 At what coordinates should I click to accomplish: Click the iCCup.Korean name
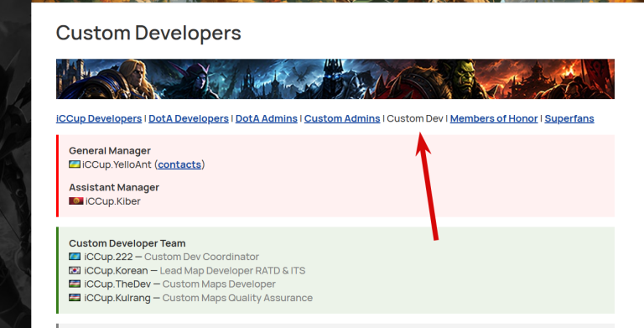click(x=116, y=270)
